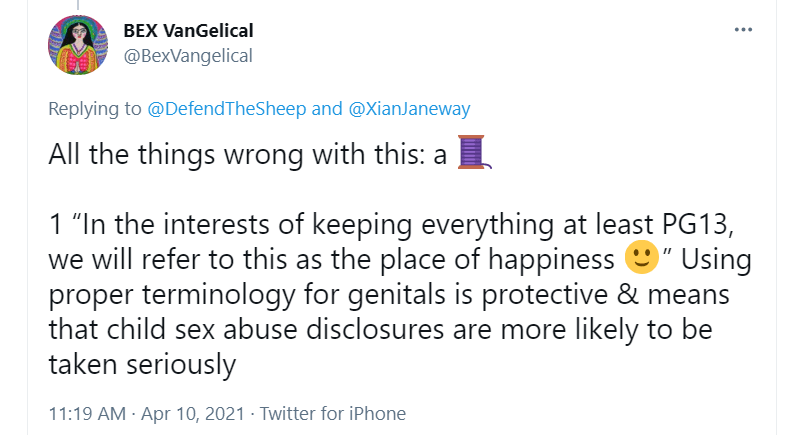Open the tweet's more options menu
Viewport: 785px width, 435px height.
coord(742,29)
